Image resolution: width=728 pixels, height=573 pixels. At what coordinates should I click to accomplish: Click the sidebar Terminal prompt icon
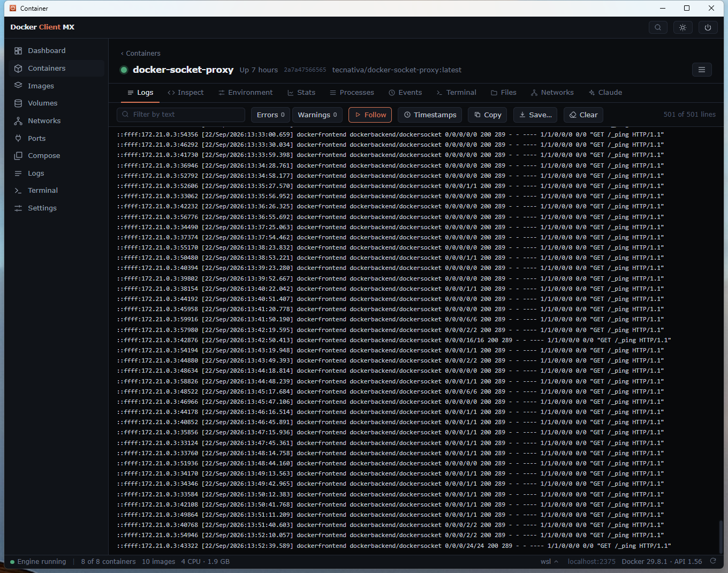coord(18,190)
